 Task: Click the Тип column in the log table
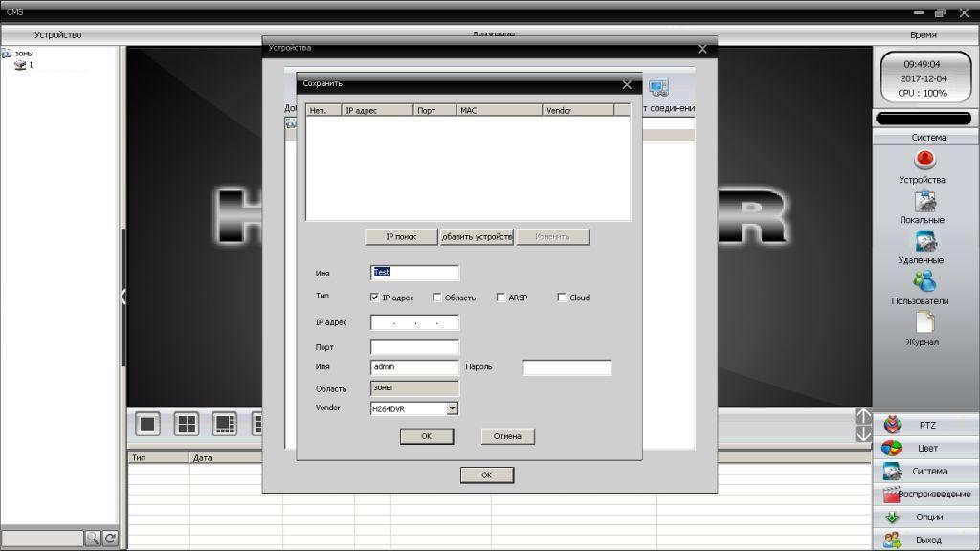[158, 457]
